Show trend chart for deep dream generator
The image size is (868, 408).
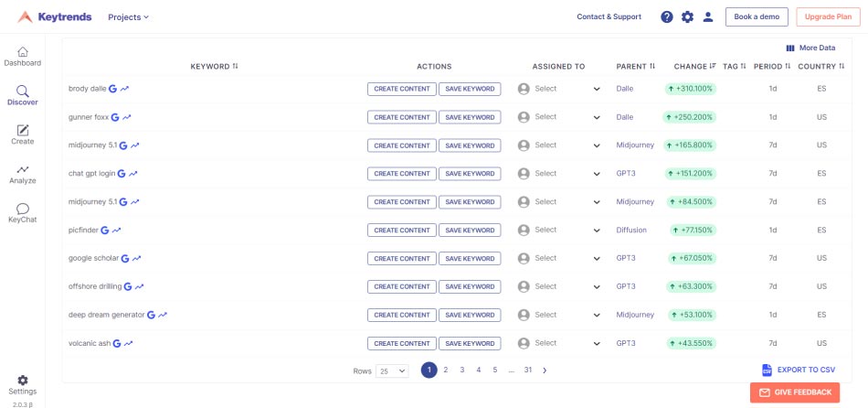[163, 315]
